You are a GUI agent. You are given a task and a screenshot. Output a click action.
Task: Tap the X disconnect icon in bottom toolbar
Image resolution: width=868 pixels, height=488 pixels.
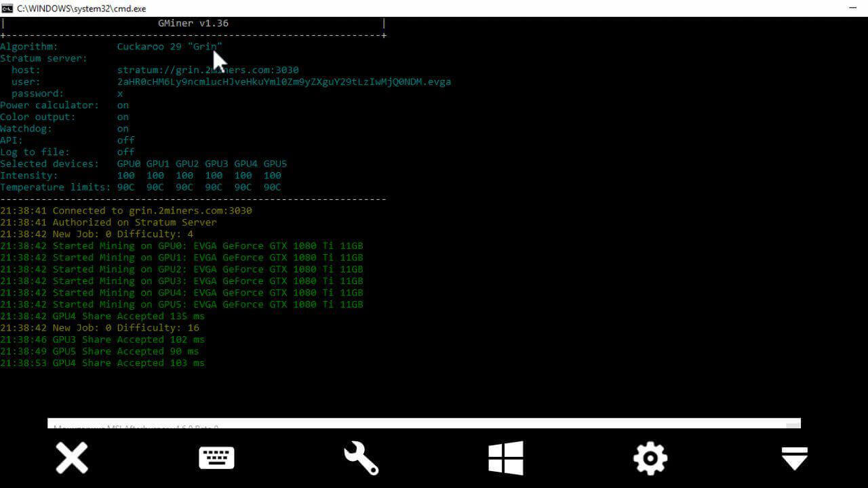(72, 458)
